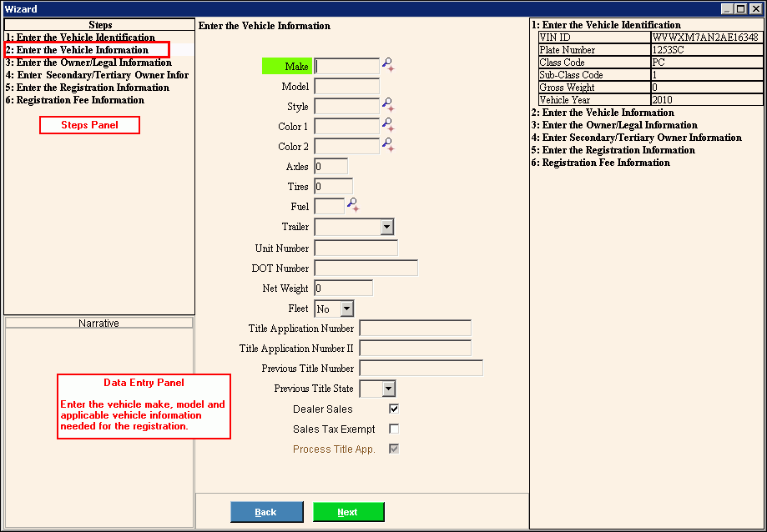Screen dimensions: 767x532
Task: Toggle the Dealer Sales checkbox
Action: pos(394,409)
